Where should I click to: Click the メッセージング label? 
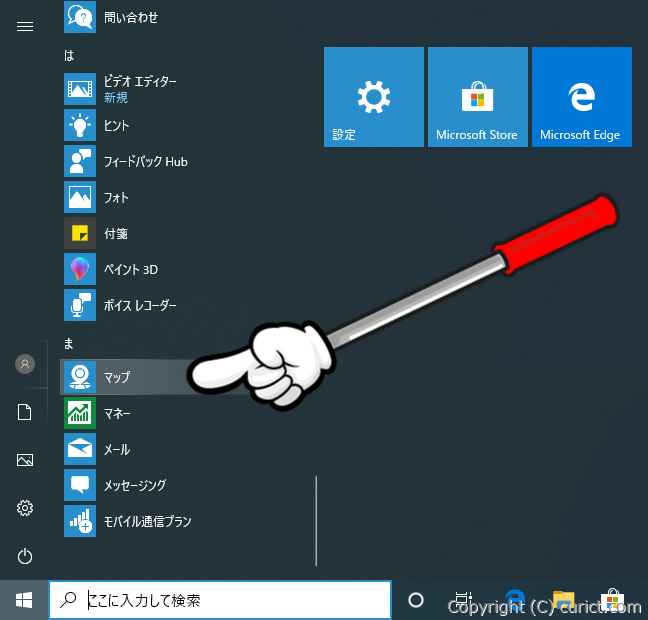(x=135, y=485)
